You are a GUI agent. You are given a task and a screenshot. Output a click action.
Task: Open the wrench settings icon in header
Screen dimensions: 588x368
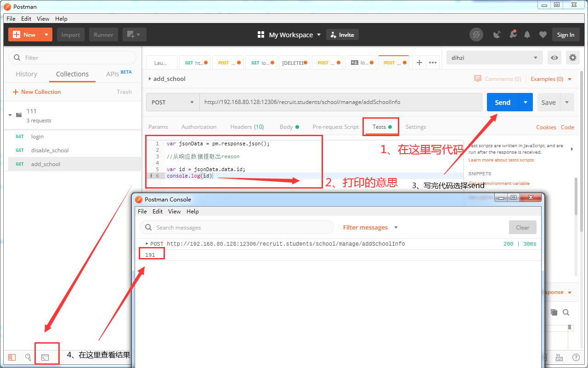[512, 34]
